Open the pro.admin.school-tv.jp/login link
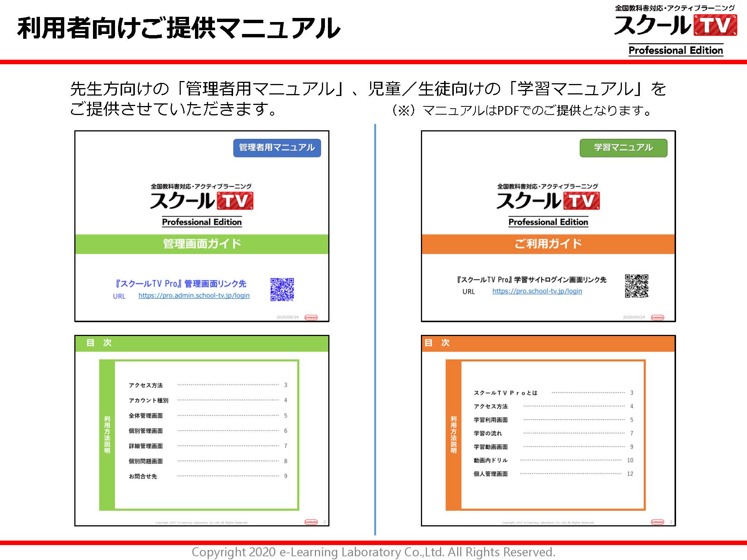 coord(194,295)
